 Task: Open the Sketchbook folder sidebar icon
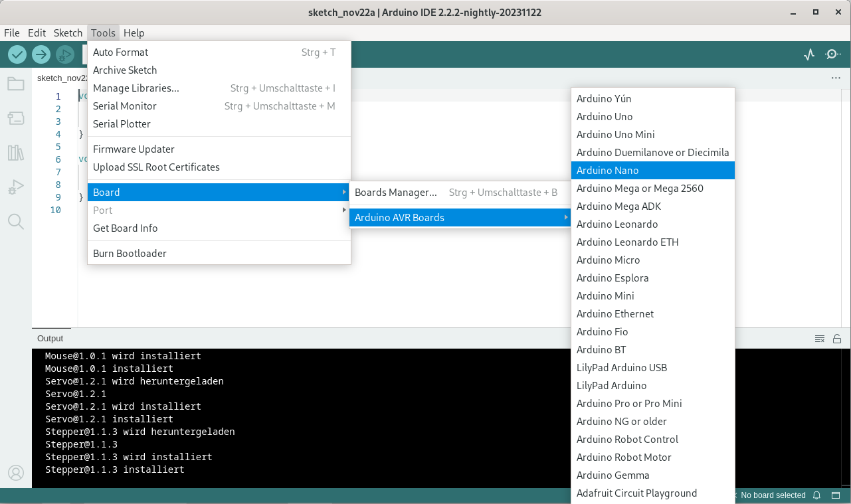pos(16,84)
